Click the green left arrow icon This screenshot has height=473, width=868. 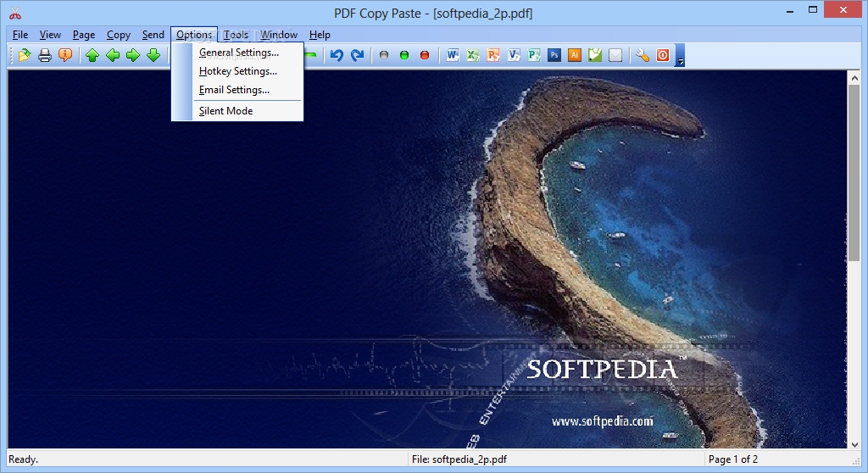click(113, 55)
